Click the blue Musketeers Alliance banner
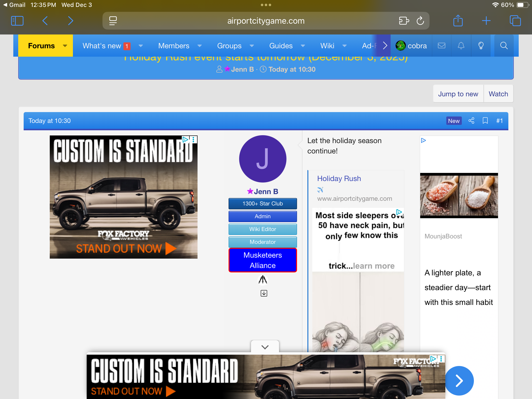532x399 pixels. pos(263,260)
